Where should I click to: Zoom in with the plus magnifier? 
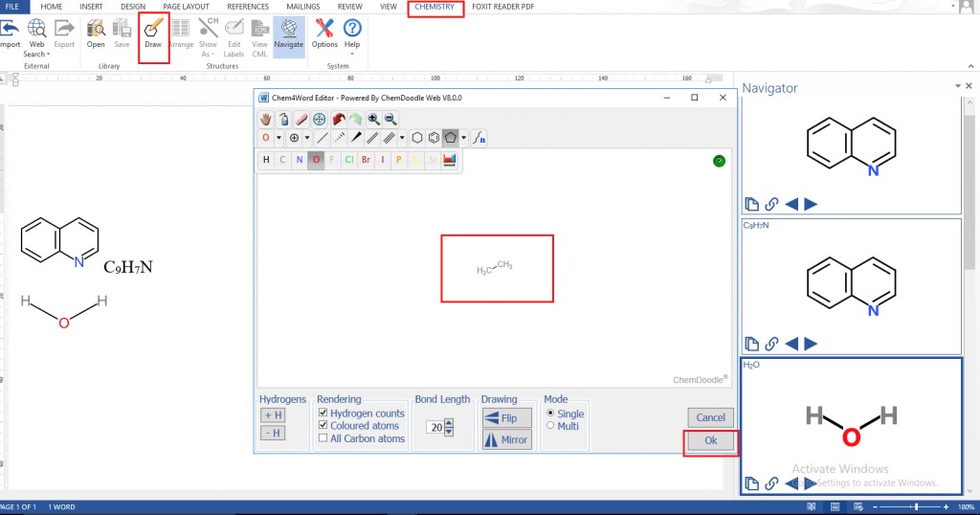point(374,119)
